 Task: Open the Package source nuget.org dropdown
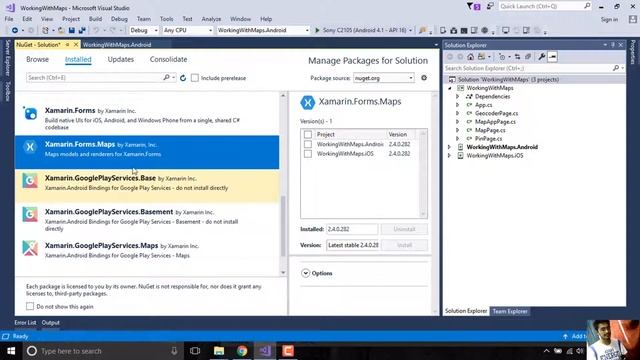pos(384,78)
